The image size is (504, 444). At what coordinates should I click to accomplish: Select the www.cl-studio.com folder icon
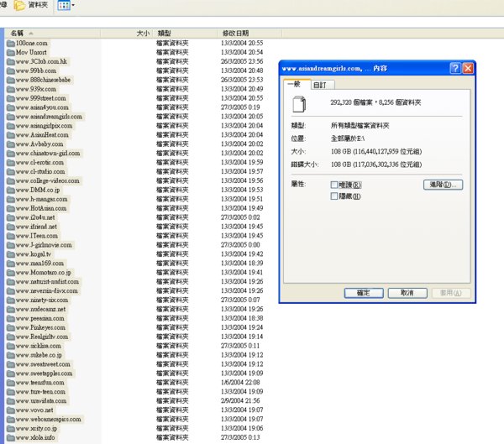point(11,171)
